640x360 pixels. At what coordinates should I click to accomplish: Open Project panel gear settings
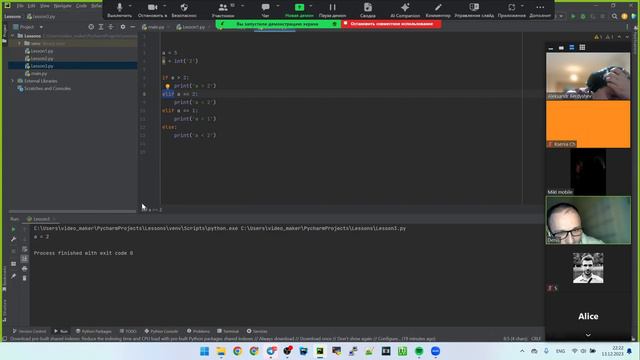coord(122,27)
